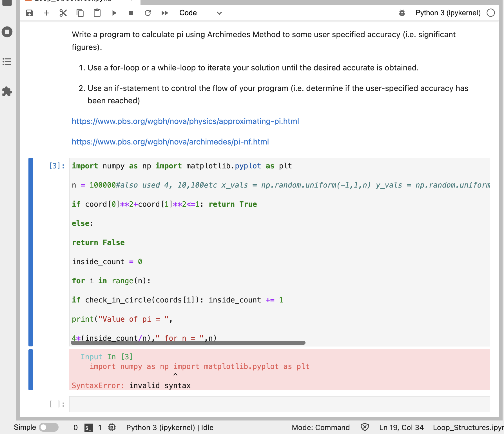Run the selected cell
The height and width of the screenshot is (434, 504).
(x=114, y=13)
